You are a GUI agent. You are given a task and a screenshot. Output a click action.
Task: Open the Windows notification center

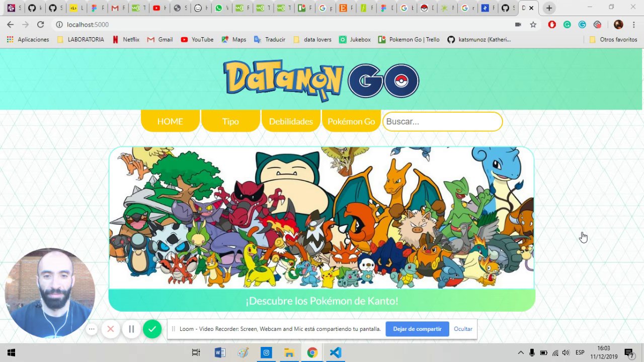(629, 352)
